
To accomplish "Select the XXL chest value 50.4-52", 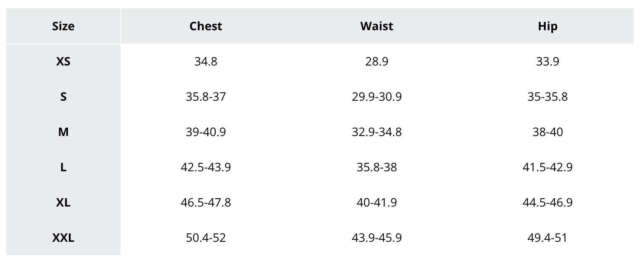I will pyautogui.click(x=206, y=238).
